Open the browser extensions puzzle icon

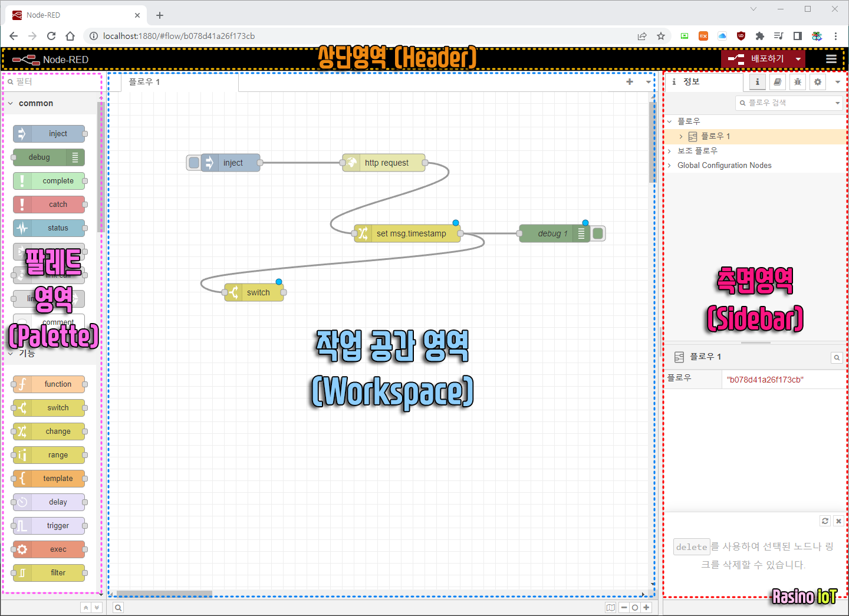[x=760, y=36]
